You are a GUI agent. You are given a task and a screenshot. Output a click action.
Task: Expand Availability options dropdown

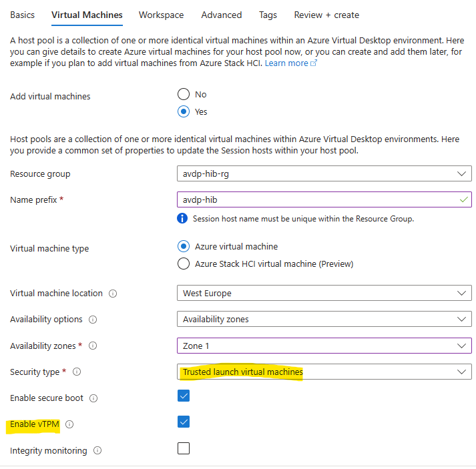click(324, 319)
